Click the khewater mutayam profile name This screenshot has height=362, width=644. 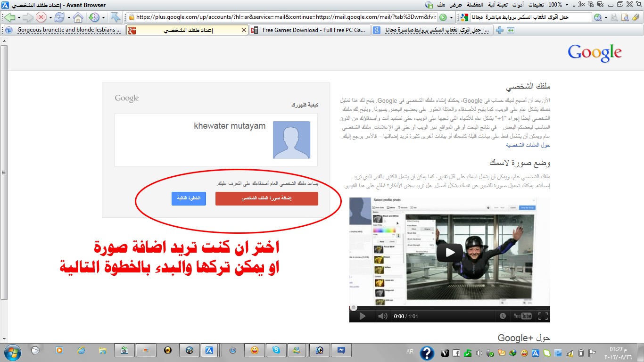pos(230,126)
